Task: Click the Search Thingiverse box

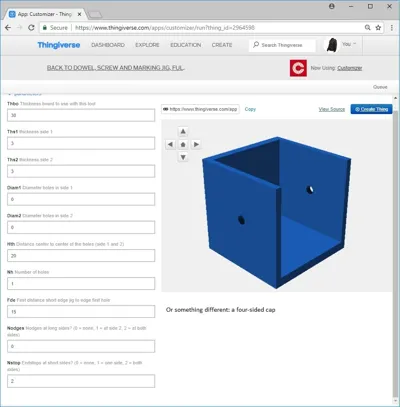Action: (282, 45)
